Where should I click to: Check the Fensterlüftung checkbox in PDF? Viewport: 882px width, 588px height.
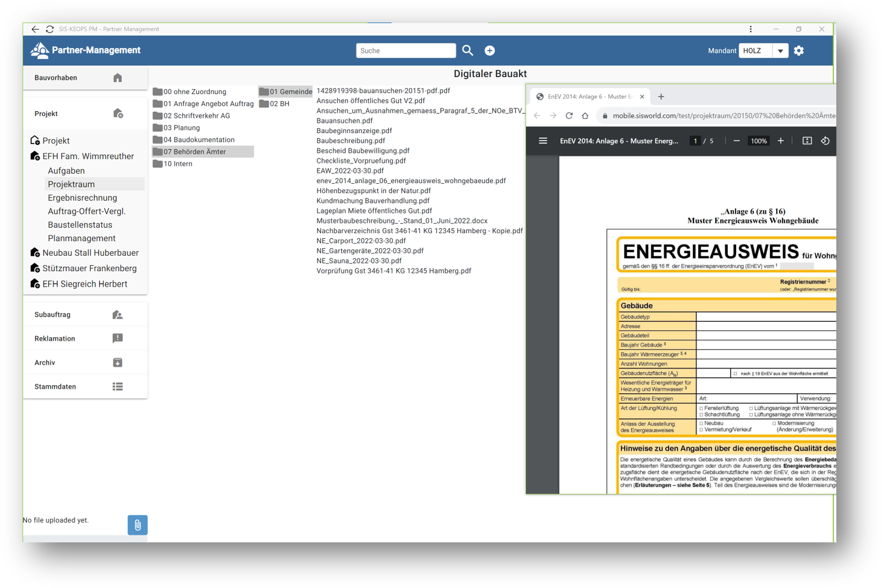click(x=701, y=409)
